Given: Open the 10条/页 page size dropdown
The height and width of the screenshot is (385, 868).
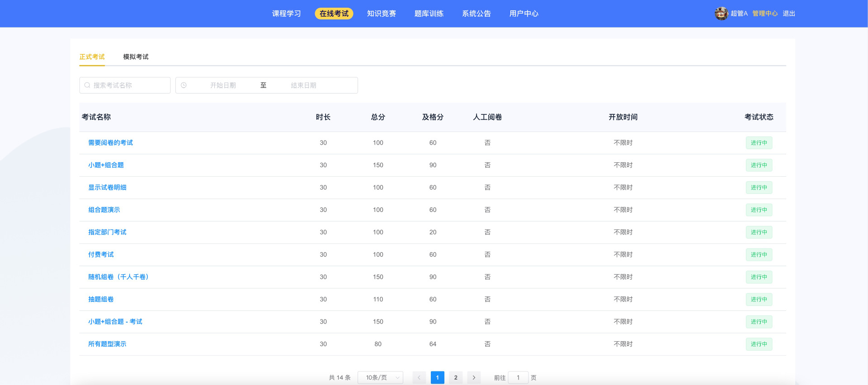Looking at the screenshot, I should point(380,377).
